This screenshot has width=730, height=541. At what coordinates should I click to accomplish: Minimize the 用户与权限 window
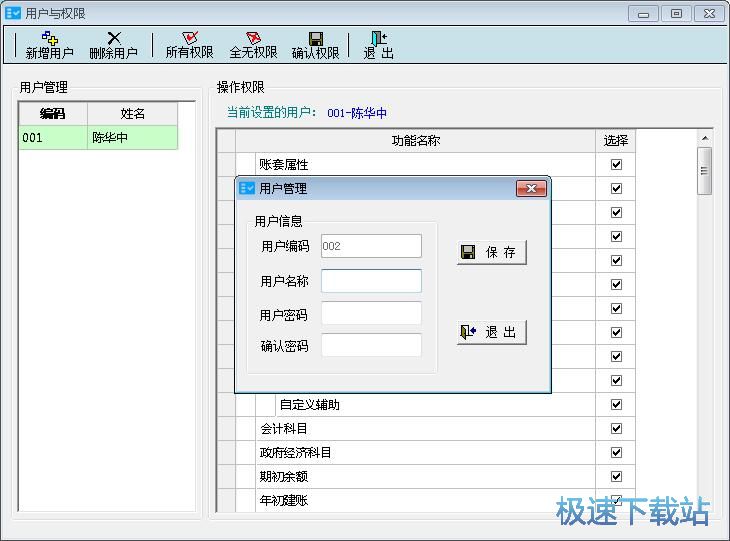[x=643, y=14]
